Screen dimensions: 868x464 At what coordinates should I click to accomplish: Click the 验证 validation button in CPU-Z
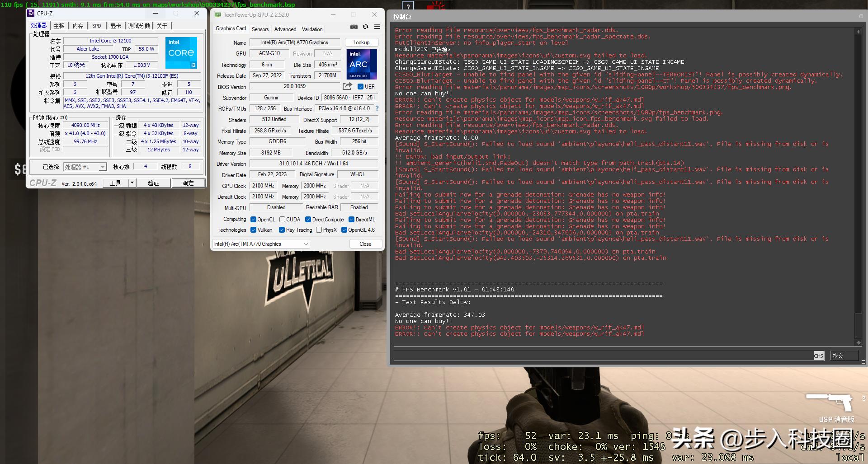[x=154, y=183]
